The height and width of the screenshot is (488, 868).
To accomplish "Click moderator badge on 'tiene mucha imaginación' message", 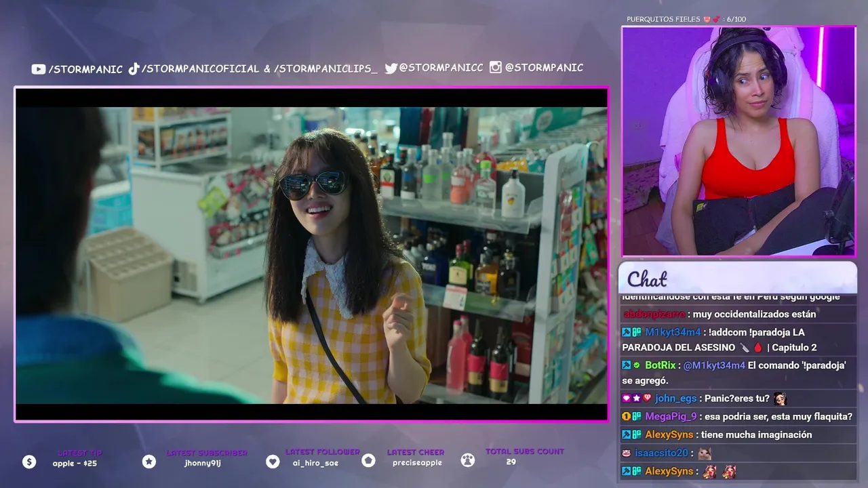I will click(x=627, y=435).
